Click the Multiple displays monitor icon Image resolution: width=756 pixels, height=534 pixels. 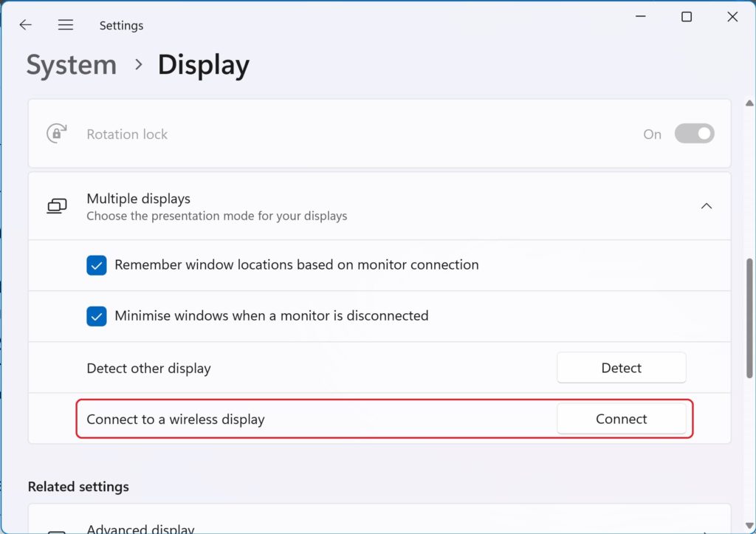coord(57,206)
